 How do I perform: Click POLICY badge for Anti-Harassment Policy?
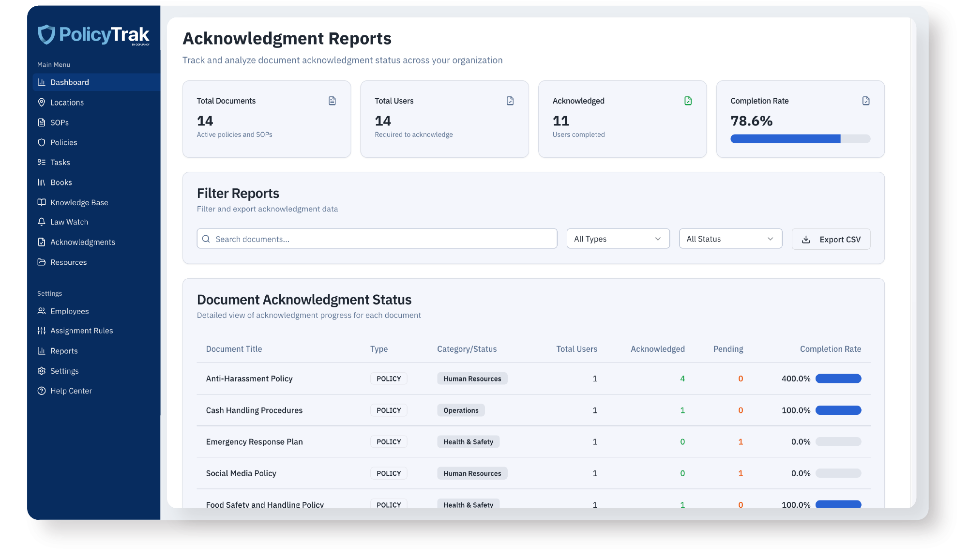click(389, 378)
